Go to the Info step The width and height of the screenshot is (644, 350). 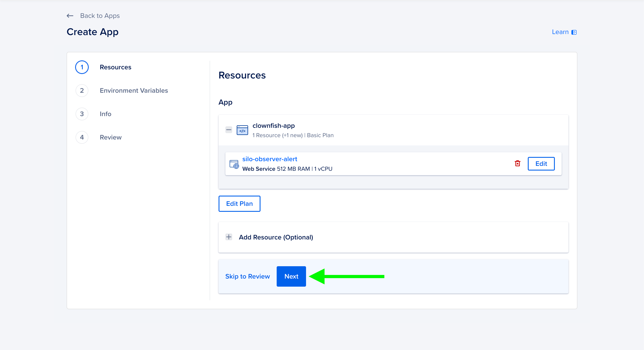tap(106, 114)
